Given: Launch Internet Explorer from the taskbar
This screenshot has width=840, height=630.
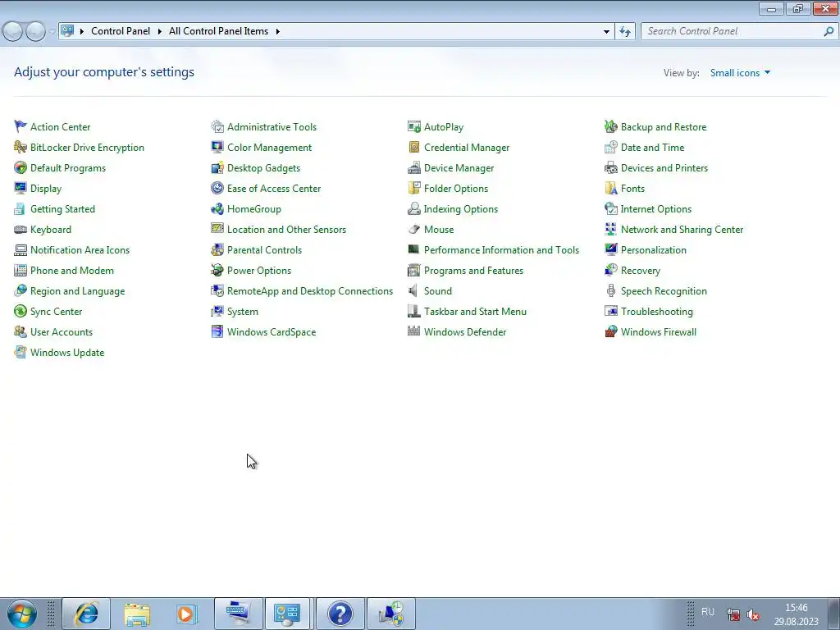Looking at the screenshot, I should click(x=86, y=614).
